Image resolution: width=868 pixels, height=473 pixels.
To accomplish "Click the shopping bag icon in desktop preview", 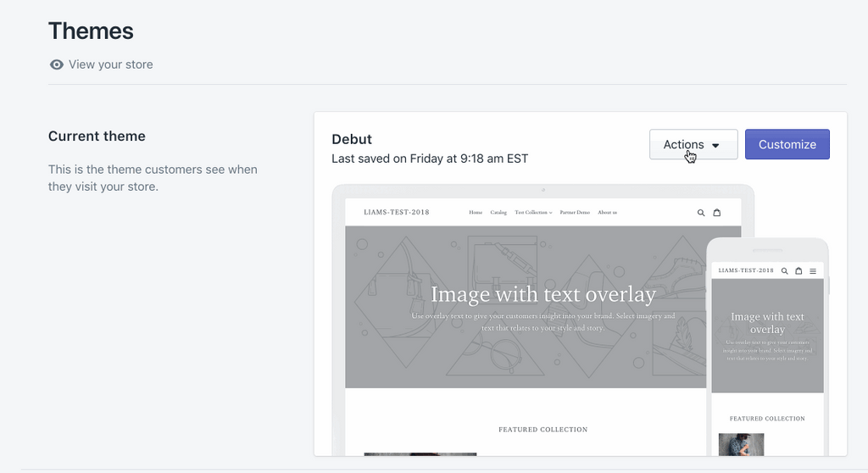I will point(717,212).
